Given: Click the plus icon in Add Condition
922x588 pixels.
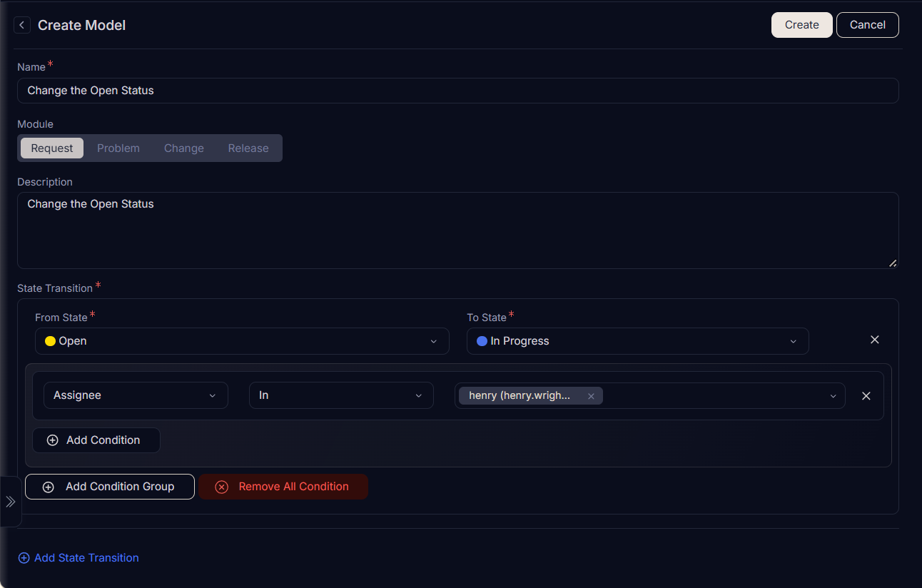Looking at the screenshot, I should coord(52,440).
